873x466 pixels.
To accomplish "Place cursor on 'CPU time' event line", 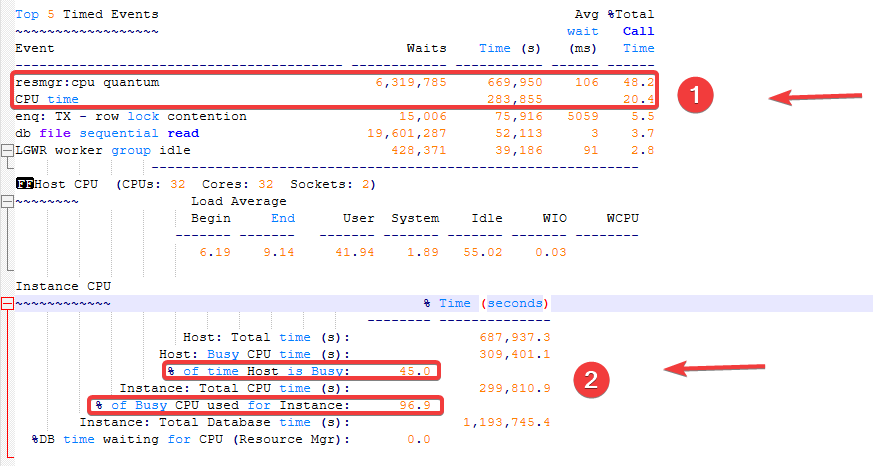I will (47, 99).
